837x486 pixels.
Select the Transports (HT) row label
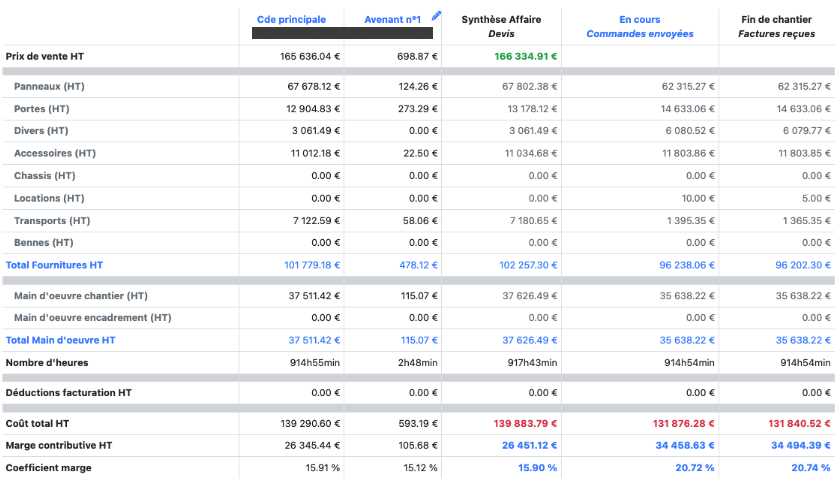point(52,220)
